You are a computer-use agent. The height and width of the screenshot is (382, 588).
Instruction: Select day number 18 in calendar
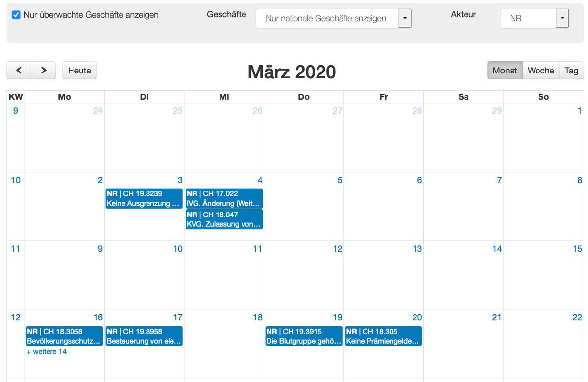click(x=257, y=317)
